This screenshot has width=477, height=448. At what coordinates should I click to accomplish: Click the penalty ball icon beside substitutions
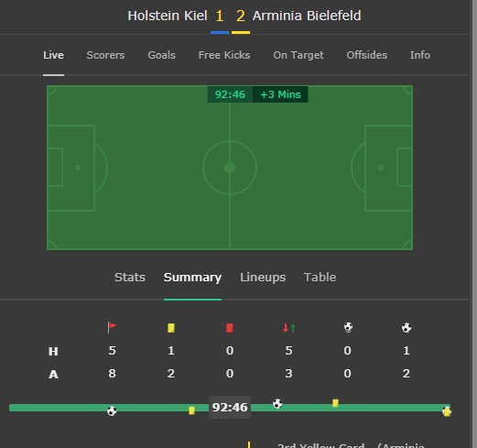(x=348, y=327)
